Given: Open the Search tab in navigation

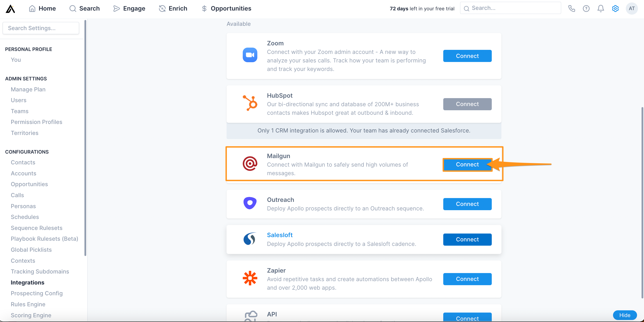Looking at the screenshot, I should point(84,9).
